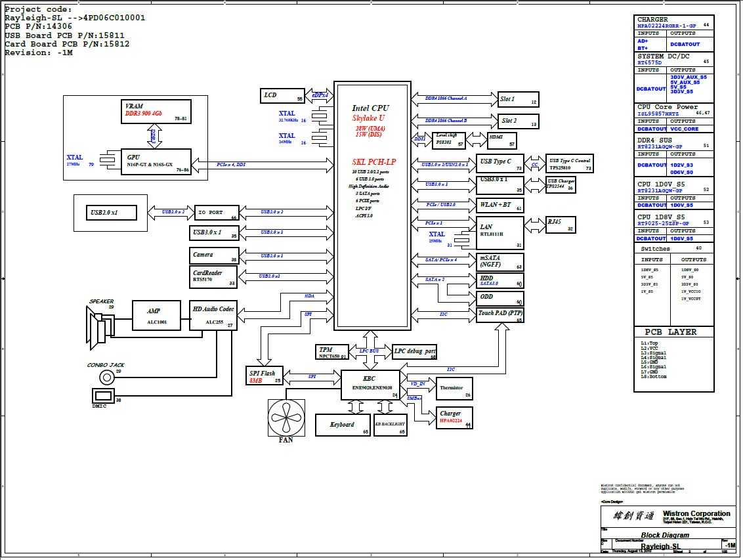
Task: Click the Keyboard block
Action: pyautogui.click(x=343, y=425)
